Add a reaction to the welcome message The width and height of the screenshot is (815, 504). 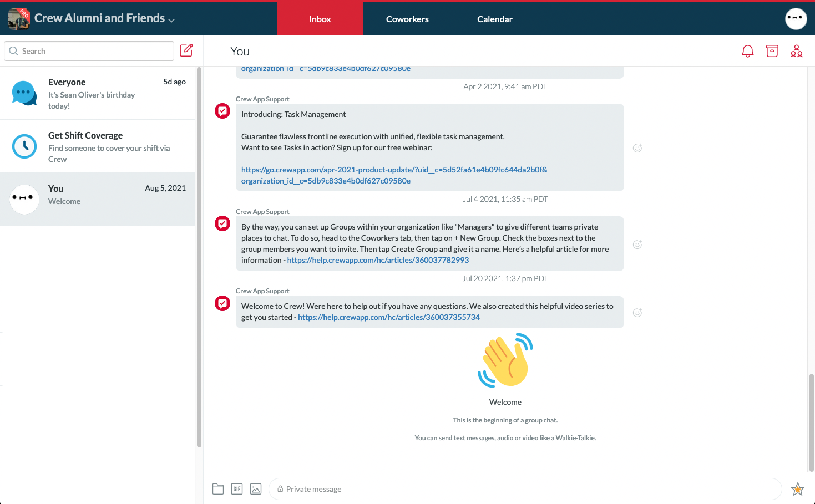pos(637,312)
